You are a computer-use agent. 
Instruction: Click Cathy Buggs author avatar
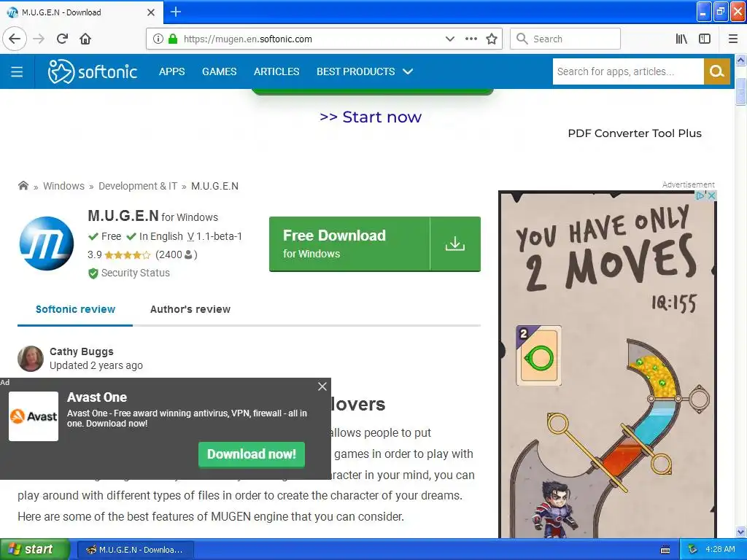(x=31, y=359)
